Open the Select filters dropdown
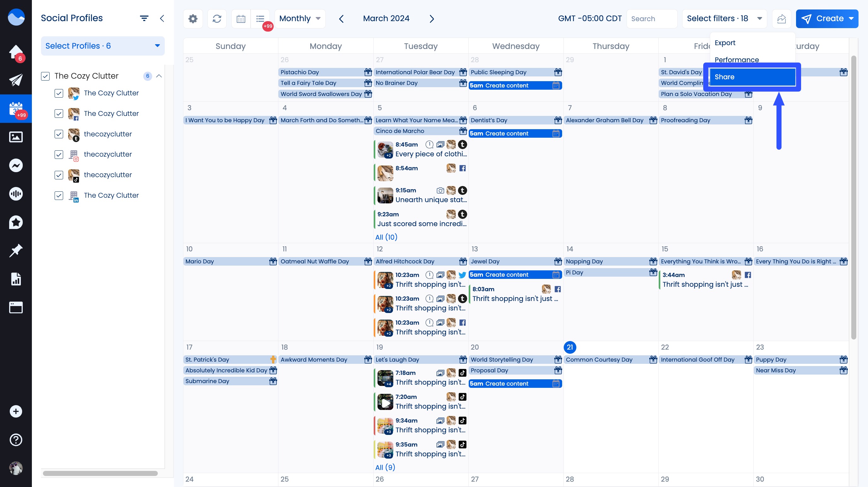Image resolution: width=868 pixels, height=487 pixels. pos(724,19)
